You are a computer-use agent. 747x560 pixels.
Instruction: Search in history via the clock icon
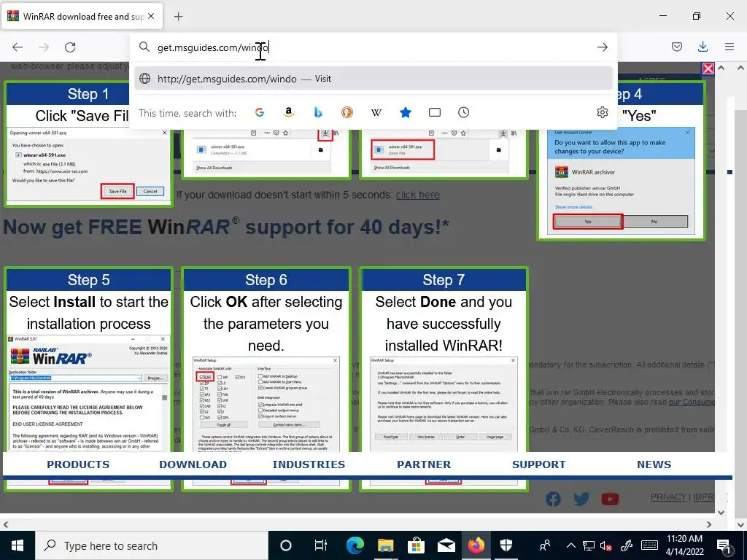463,112
